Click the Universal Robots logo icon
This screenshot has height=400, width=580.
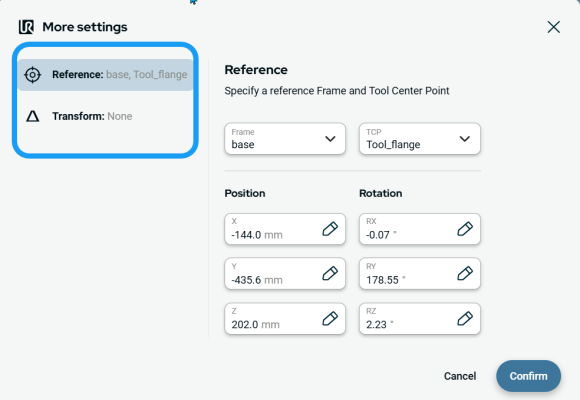pyautogui.click(x=26, y=27)
